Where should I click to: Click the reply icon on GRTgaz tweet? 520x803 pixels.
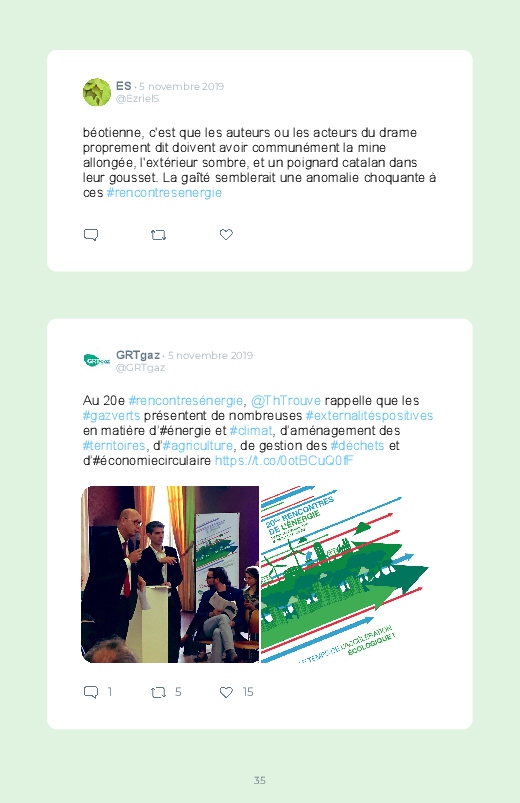pos(91,692)
